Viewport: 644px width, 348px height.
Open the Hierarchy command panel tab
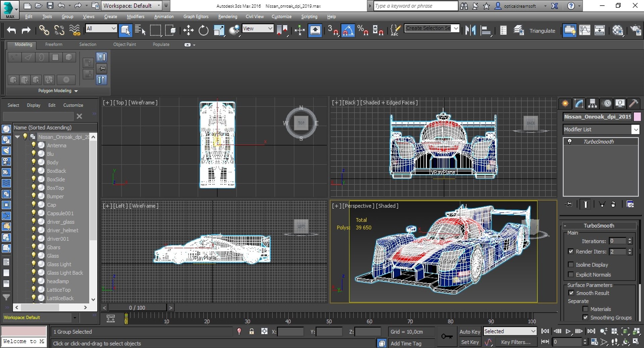(x=593, y=103)
